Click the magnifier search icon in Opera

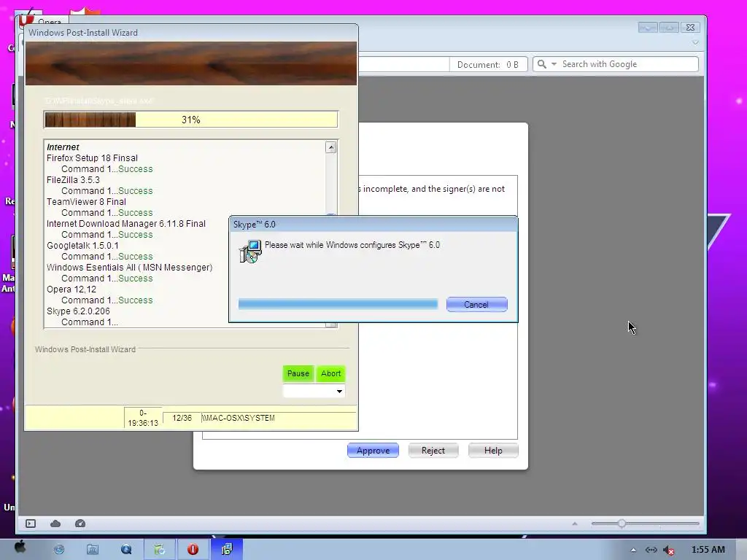pyautogui.click(x=542, y=64)
